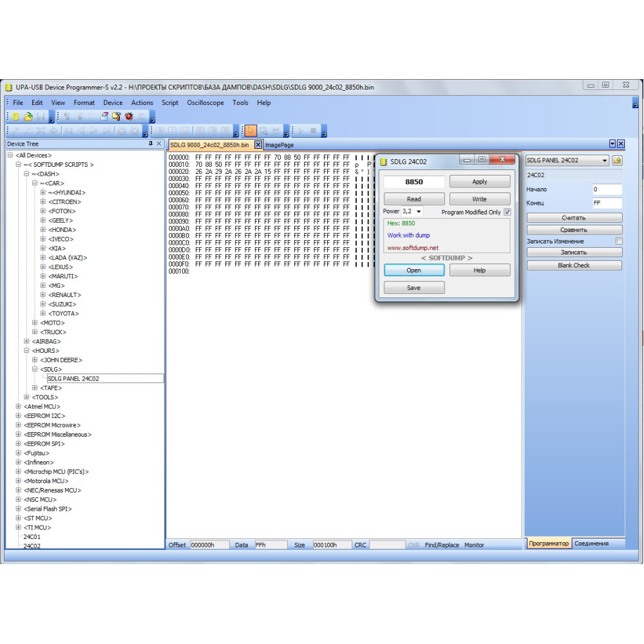The image size is (644, 644).
Task: Click the go to first arrow icon
Action: [x=69, y=131]
